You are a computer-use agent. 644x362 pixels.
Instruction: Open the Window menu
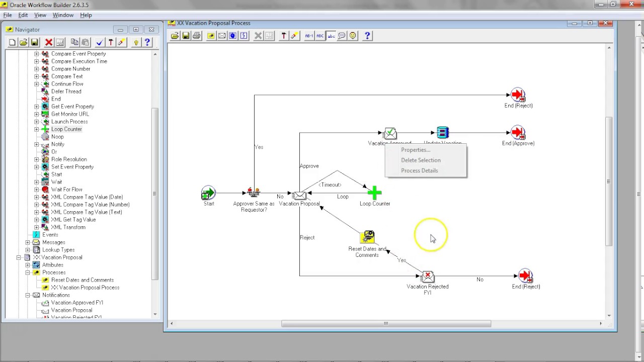coord(63,15)
